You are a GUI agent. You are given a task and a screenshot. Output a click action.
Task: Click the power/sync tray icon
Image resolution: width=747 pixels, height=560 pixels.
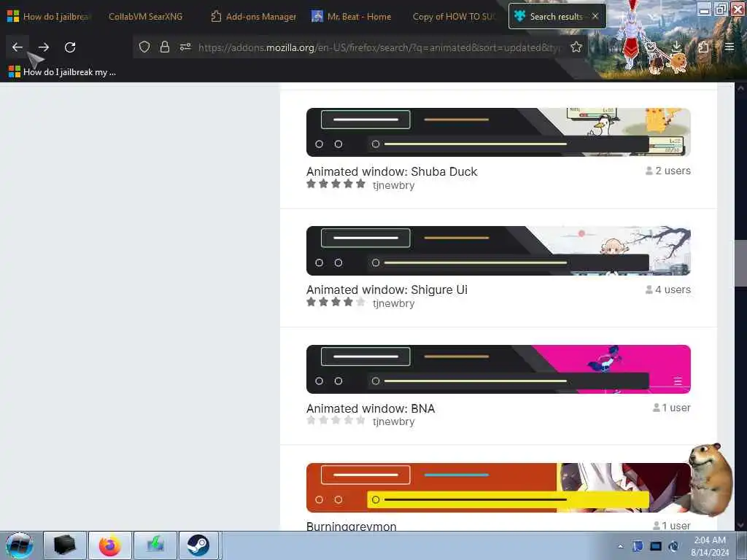(673, 546)
